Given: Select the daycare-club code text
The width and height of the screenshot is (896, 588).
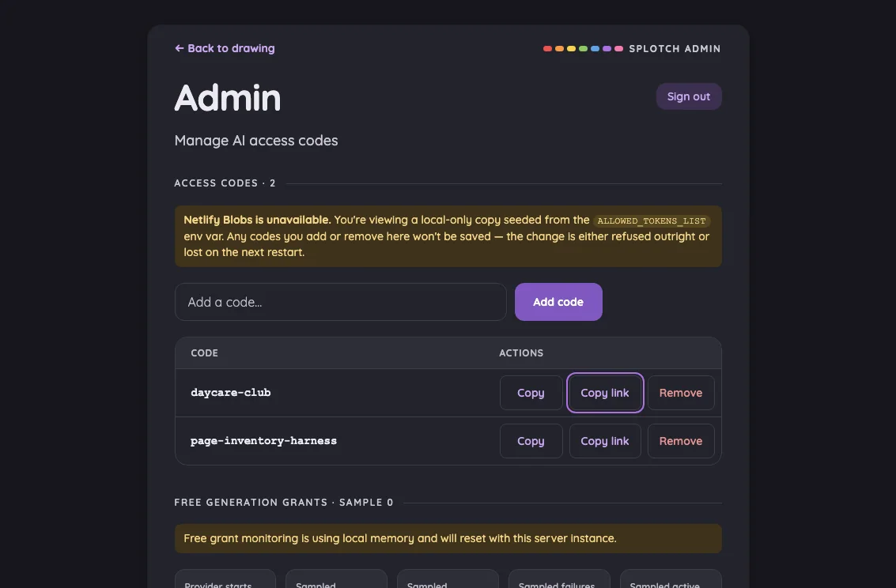Looking at the screenshot, I should click(x=231, y=393).
